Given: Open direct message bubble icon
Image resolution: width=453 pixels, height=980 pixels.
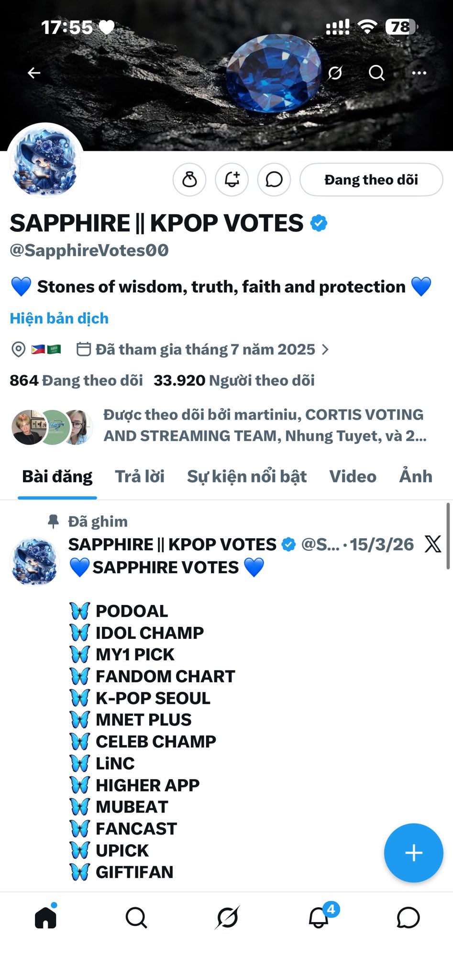Looking at the screenshot, I should [x=274, y=180].
